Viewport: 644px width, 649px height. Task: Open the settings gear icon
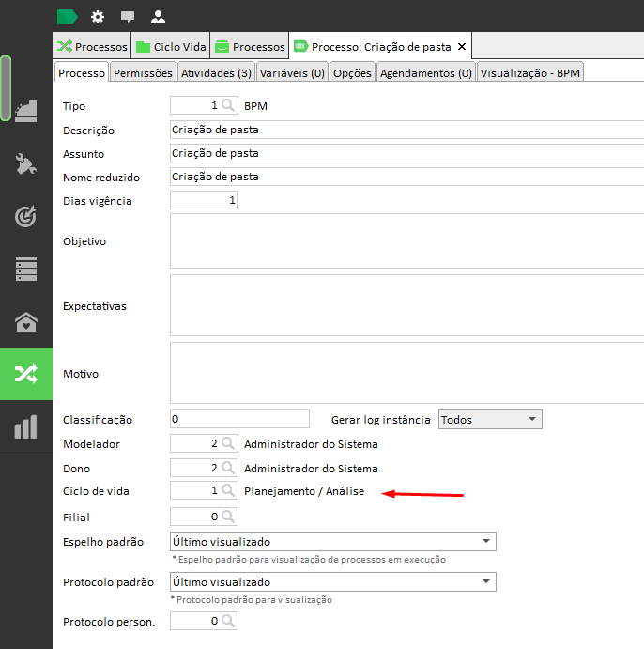click(x=98, y=17)
